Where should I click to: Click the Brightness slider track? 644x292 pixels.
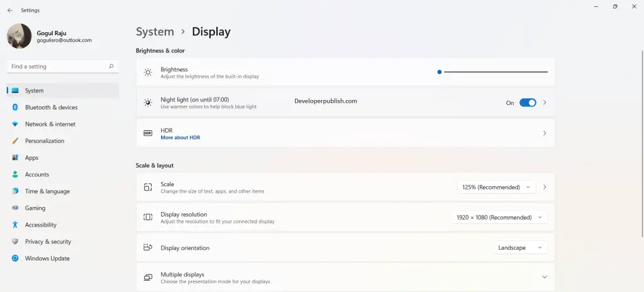pyautogui.click(x=496, y=72)
